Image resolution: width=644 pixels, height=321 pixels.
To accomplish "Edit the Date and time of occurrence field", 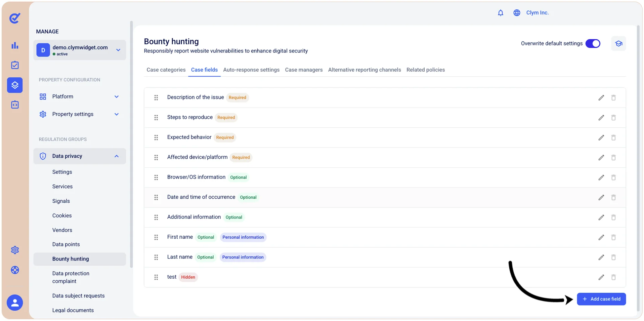I will pyautogui.click(x=601, y=197).
